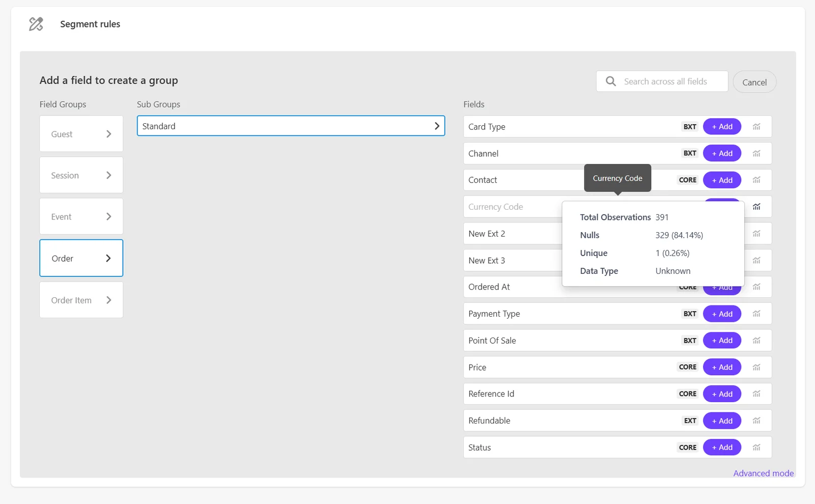The height and width of the screenshot is (504, 815).
Task: Click the Currency Code field name
Action: pos(496,207)
